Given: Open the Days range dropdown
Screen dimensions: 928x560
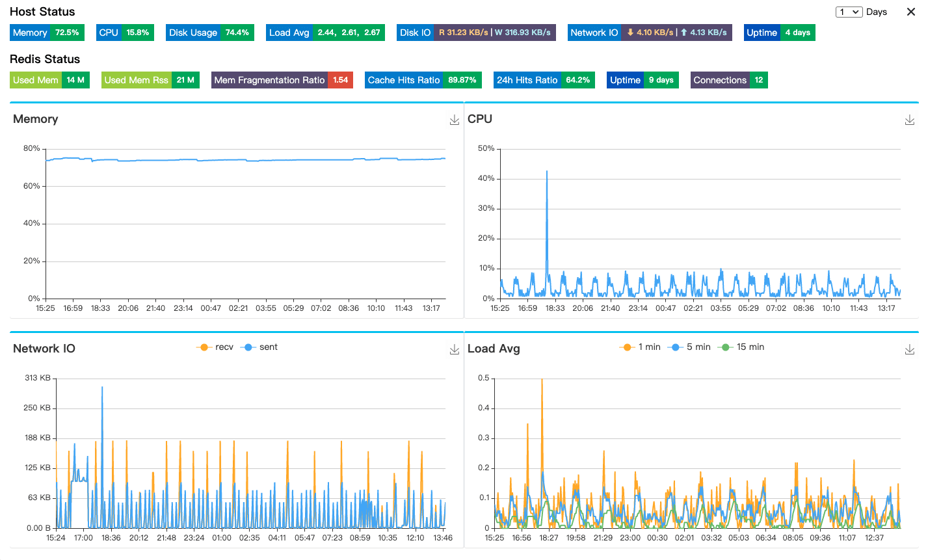Looking at the screenshot, I should 849,12.
